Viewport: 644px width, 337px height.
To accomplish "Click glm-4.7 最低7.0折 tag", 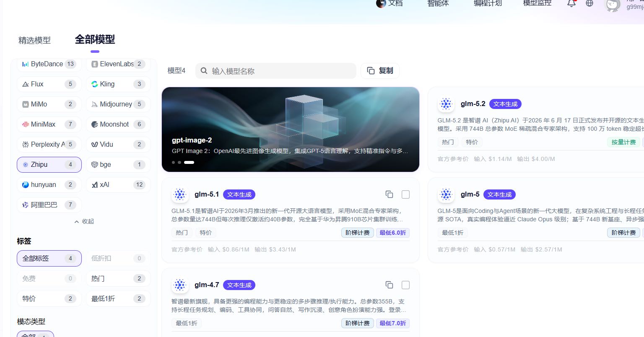I will [393, 323].
